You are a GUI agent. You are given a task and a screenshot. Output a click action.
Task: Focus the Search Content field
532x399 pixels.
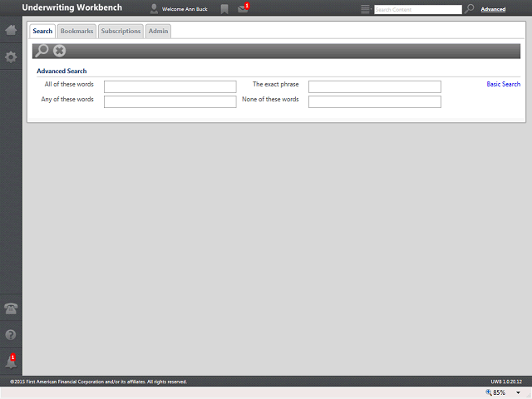tap(418, 9)
